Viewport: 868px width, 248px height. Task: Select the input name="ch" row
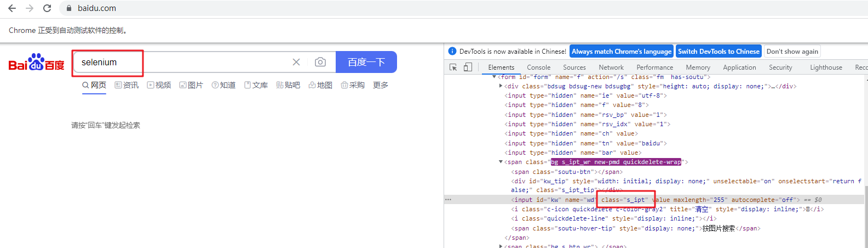(x=571, y=133)
